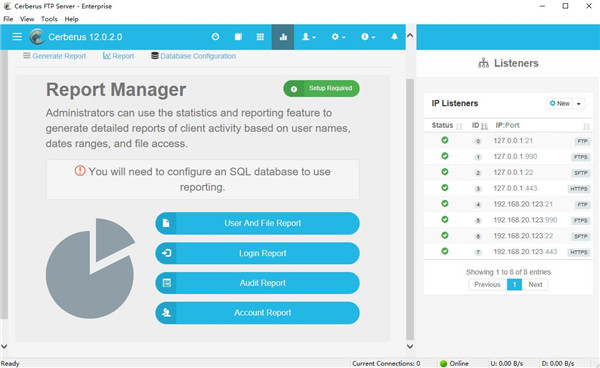The height and width of the screenshot is (368, 600).
Task: Click the Audit Report button
Action: [257, 283]
